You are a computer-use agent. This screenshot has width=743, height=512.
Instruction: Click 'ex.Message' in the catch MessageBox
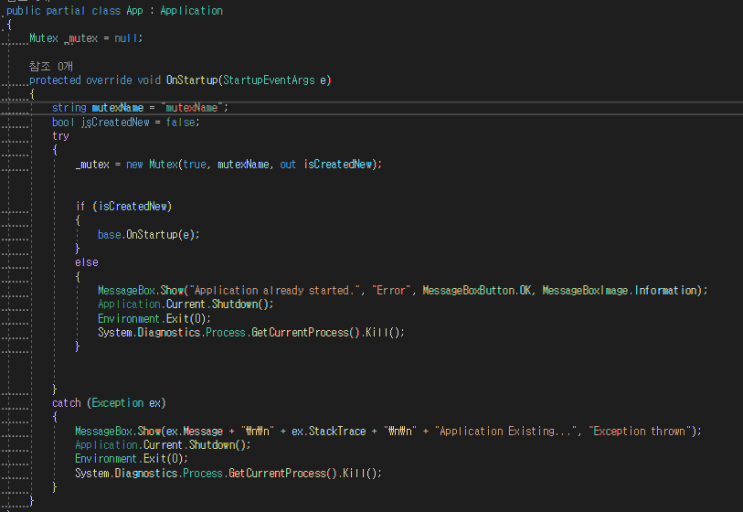(194, 431)
